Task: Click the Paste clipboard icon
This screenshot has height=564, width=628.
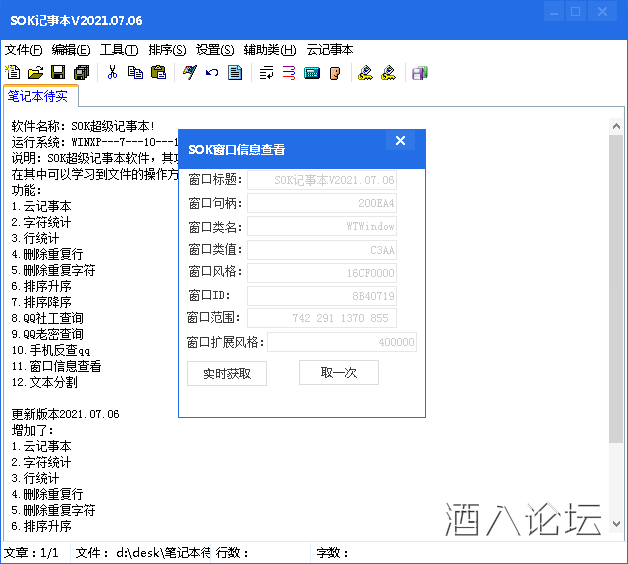Action: click(158, 73)
